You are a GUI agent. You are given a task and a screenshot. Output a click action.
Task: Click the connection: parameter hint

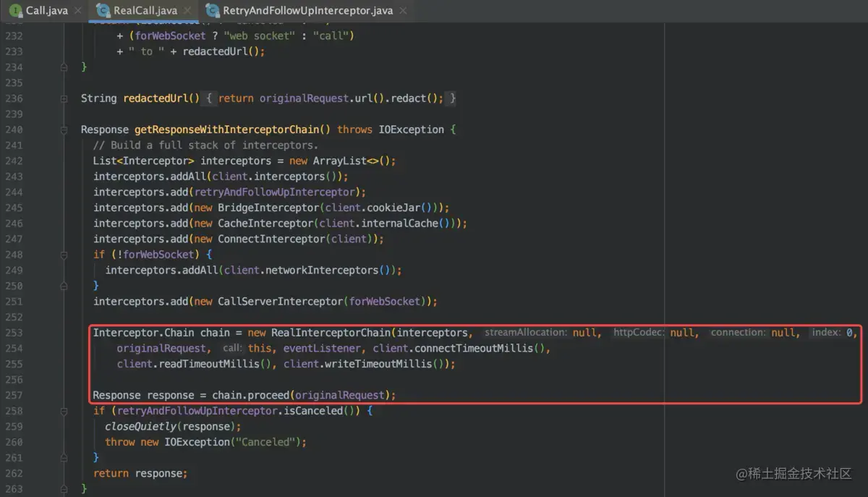click(x=738, y=333)
